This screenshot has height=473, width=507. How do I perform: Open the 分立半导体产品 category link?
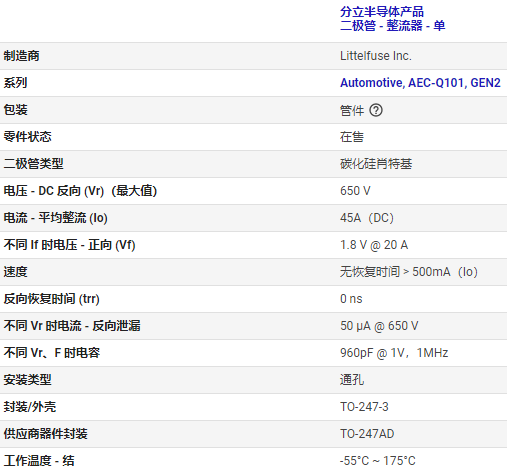382,12
